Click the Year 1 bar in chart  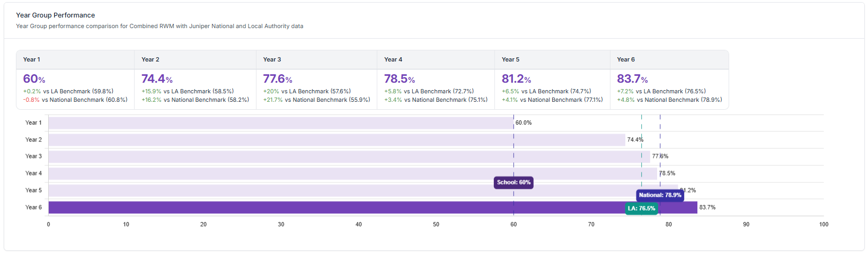(281, 123)
